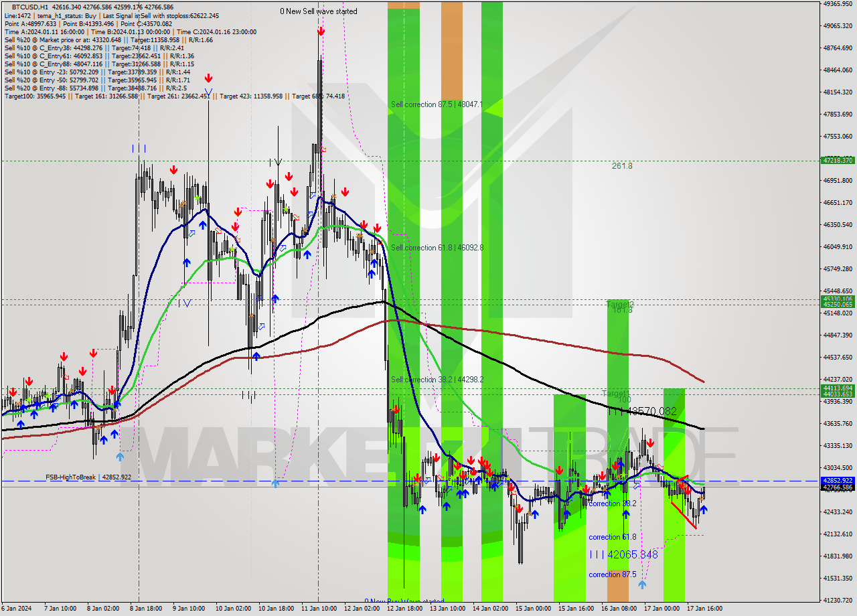
Task: Select the 'Sell correction 87.5 | 48047.1' label
Action: (437, 104)
